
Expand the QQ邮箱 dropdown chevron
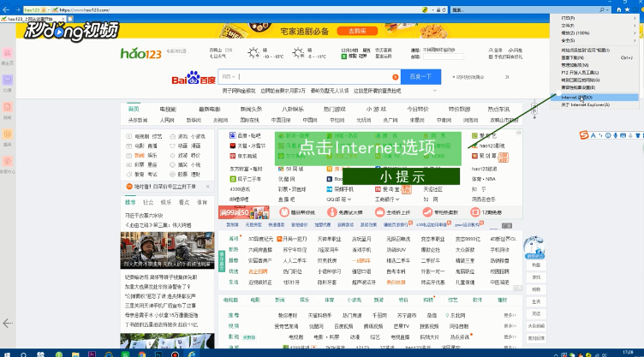tap(349, 199)
